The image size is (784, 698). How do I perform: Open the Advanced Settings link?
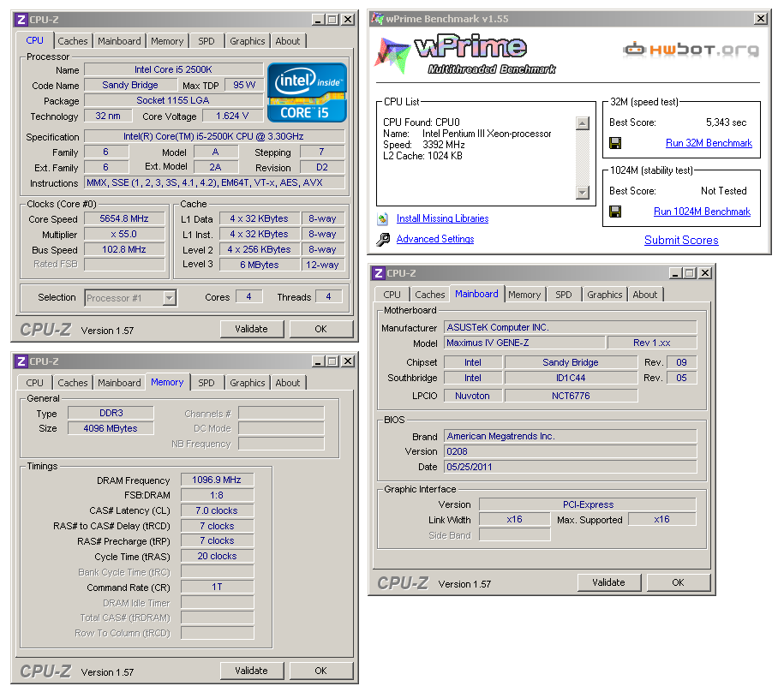[x=435, y=239]
